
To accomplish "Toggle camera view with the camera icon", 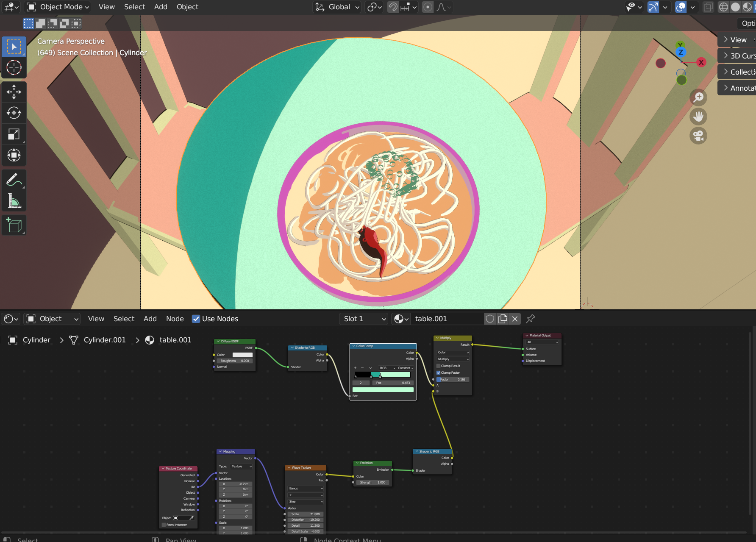I will click(698, 136).
